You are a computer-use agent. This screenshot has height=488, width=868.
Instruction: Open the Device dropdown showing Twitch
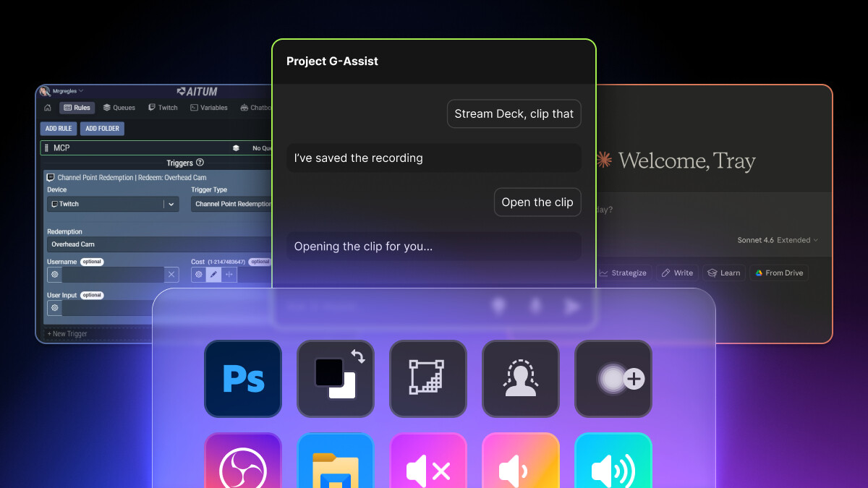[113, 204]
